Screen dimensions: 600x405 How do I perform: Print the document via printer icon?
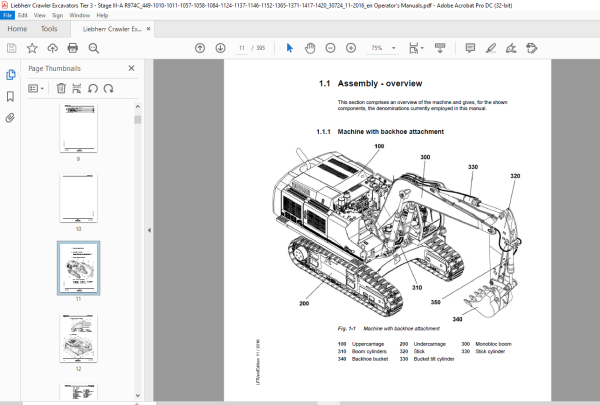pos(73,48)
